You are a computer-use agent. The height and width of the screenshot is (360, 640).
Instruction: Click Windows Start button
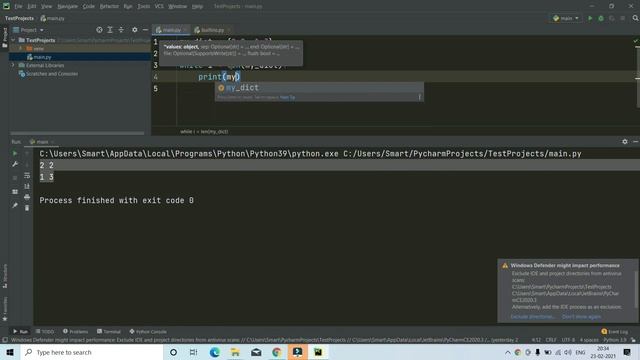(10, 352)
